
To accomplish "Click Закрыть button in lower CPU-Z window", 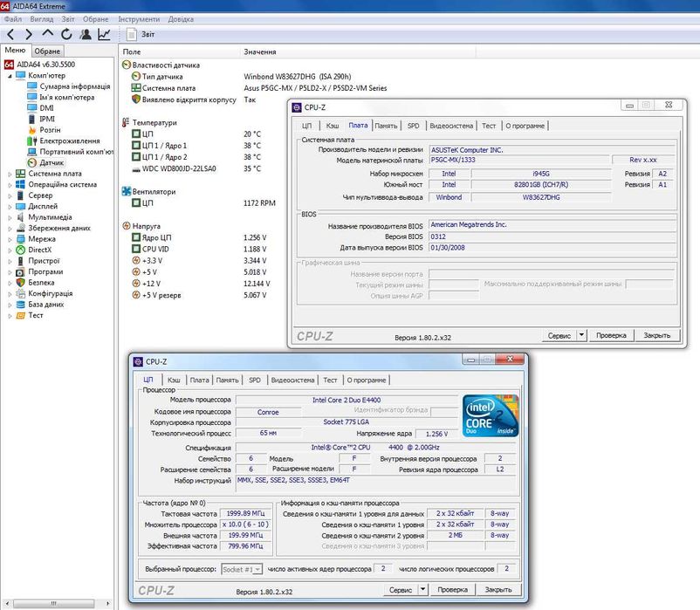I will pyautogui.click(x=498, y=590).
